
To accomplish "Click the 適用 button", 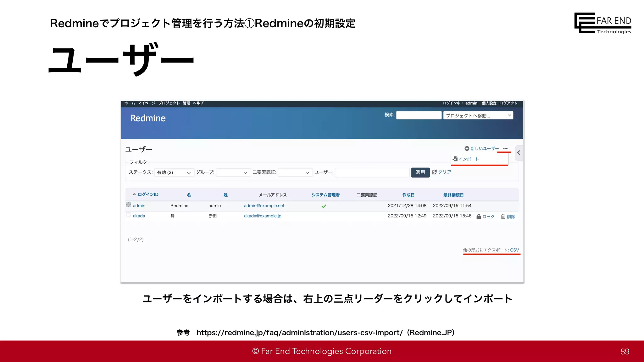I will point(420,172).
